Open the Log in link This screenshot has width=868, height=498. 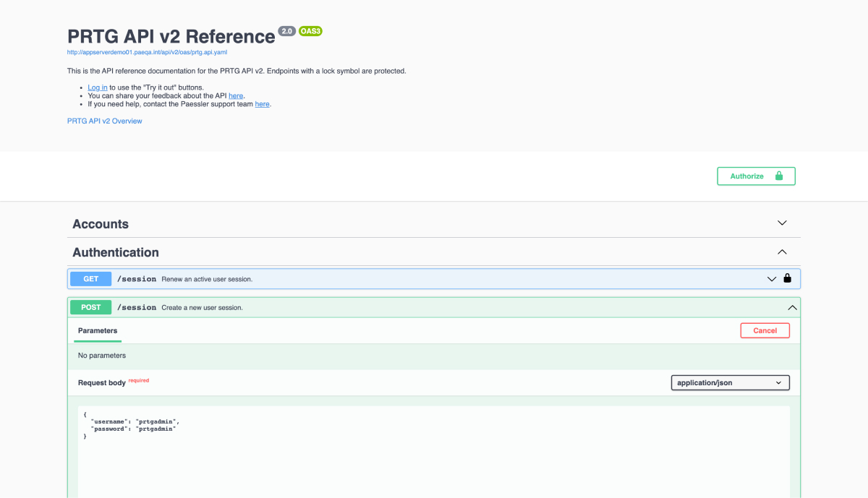[98, 87]
